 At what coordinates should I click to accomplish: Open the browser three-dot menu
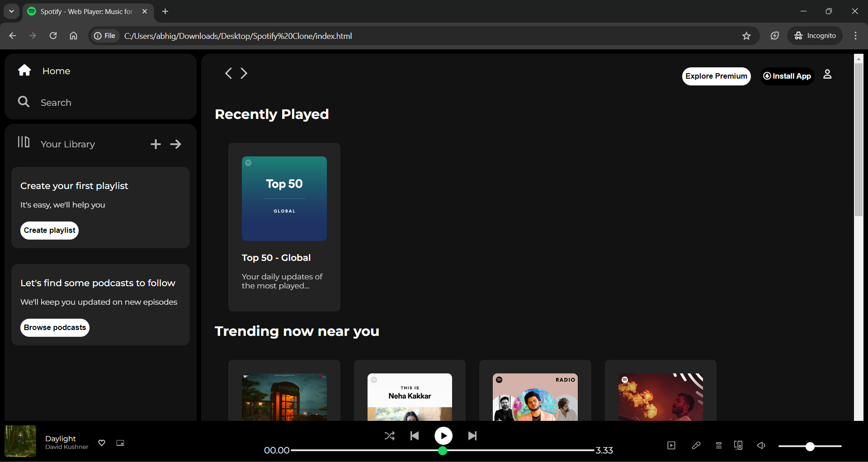pyautogui.click(x=855, y=36)
